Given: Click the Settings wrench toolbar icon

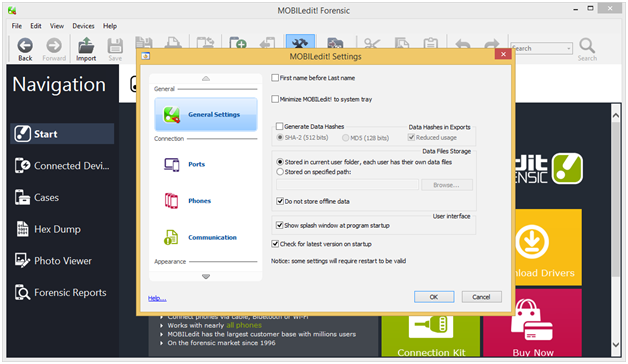Looking at the screenshot, I should (x=300, y=42).
